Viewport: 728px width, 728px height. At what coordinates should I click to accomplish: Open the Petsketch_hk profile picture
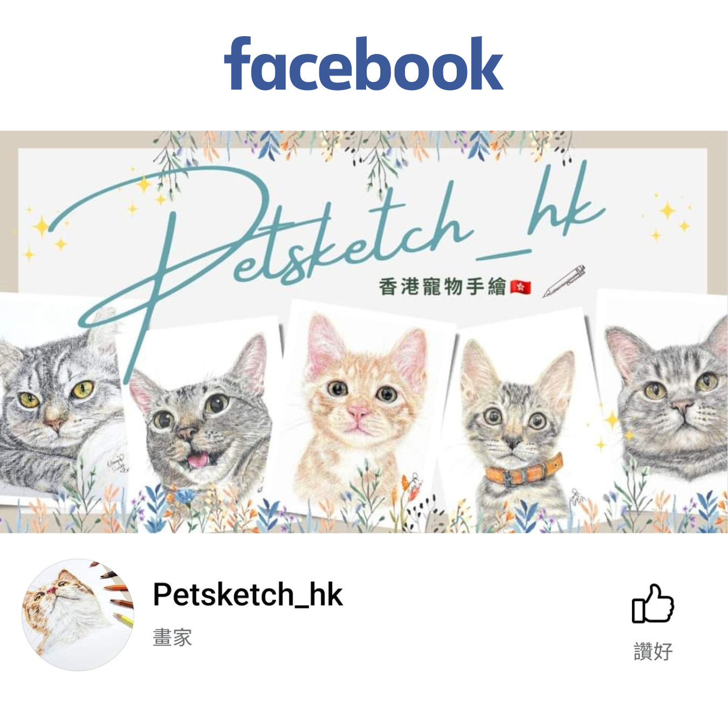pos(78,615)
